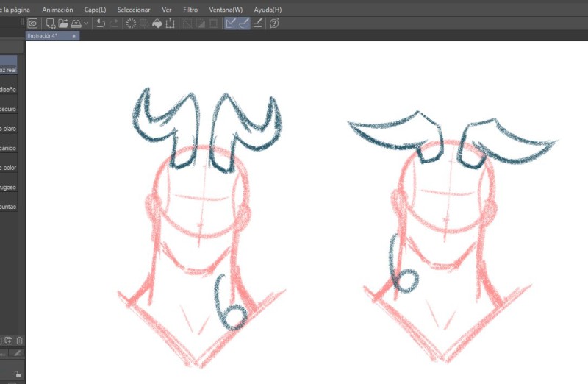Click Show Selection Border icon
This screenshot has width=588, height=384.
pos(214,24)
